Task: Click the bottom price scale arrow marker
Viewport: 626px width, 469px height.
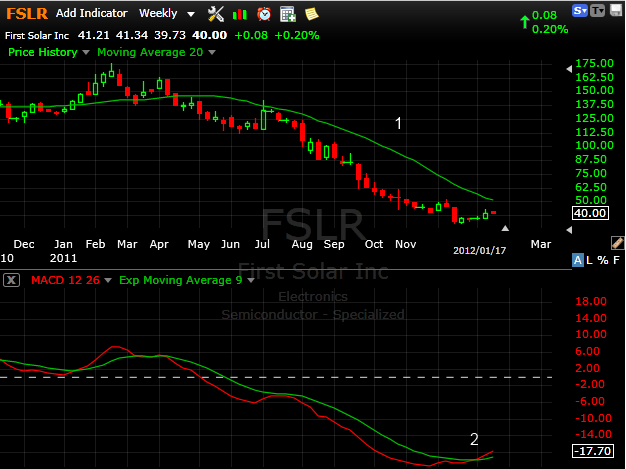Action: pyautogui.click(x=569, y=230)
